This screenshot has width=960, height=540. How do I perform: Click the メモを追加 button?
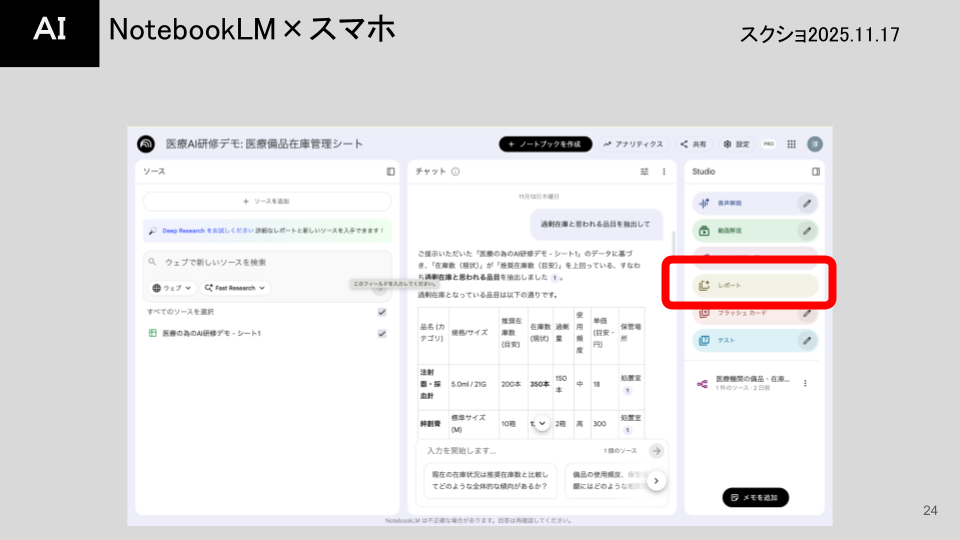coord(755,497)
